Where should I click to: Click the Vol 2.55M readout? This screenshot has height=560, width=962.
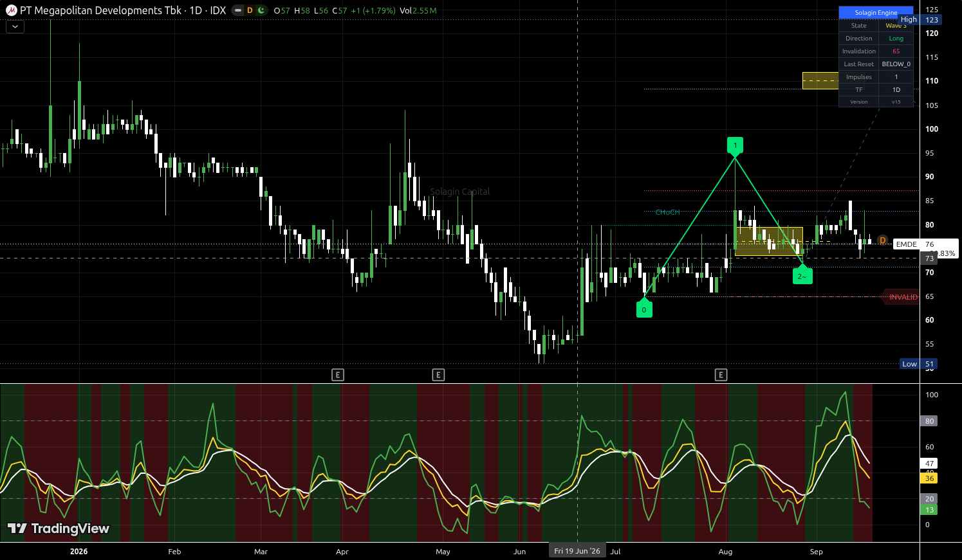[x=418, y=11]
